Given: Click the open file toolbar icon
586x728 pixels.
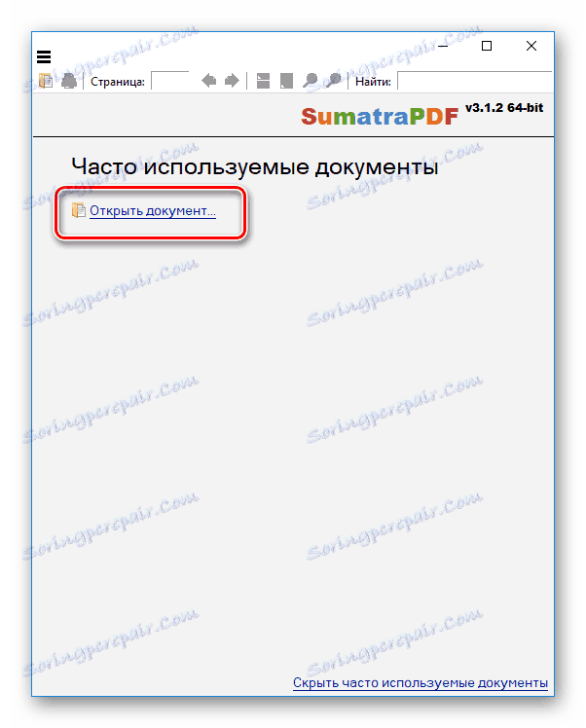Looking at the screenshot, I should [x=46, y=81].
